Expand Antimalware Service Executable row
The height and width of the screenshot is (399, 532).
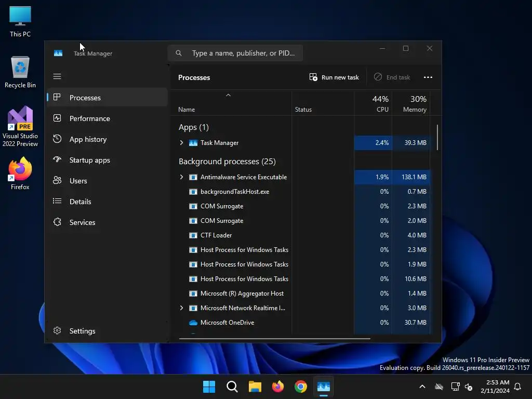181,177
